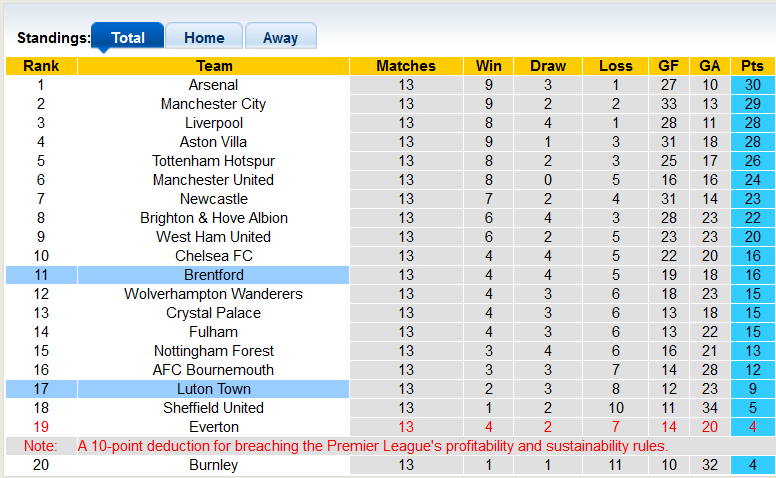Click the highlighted Luton Town team
The width and height of the screenshot is (776, 478).
[x=213, y=389]
